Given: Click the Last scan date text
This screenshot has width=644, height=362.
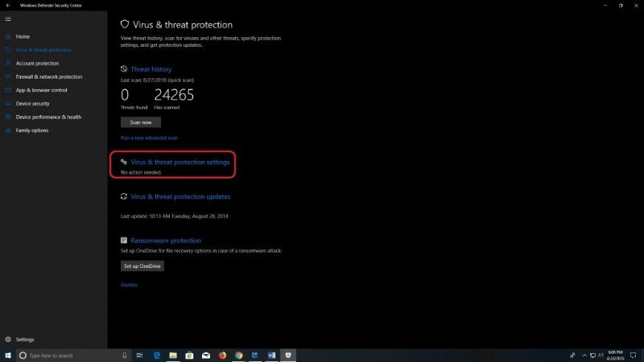Looking at the screenshot, I should click(157, 80).
